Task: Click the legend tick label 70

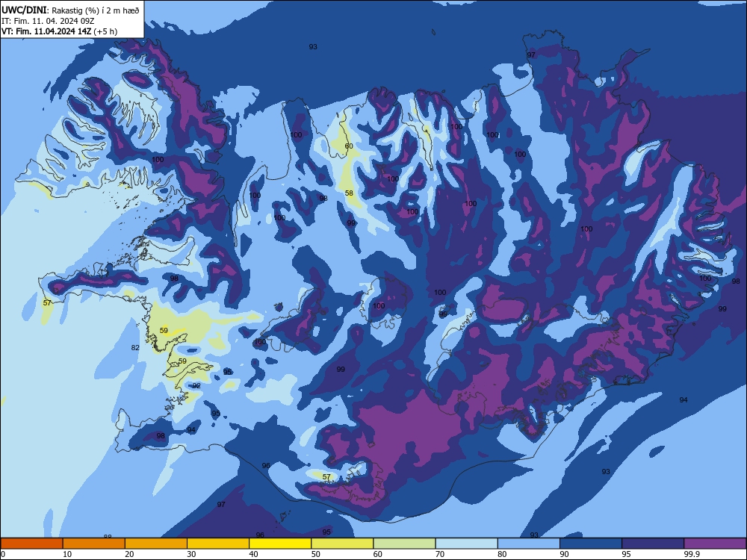Action: click(440, 554)
